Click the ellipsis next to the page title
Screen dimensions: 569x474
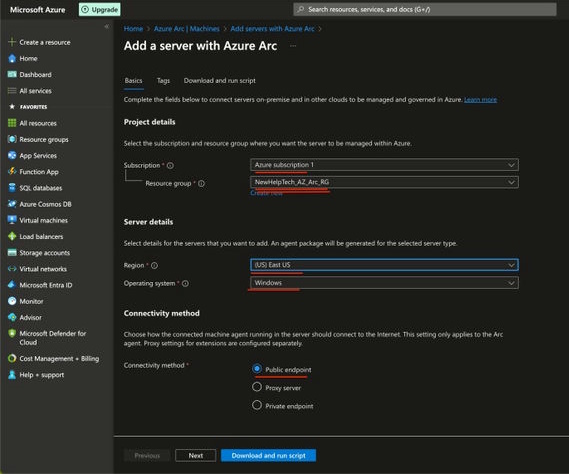coord(293,46)
